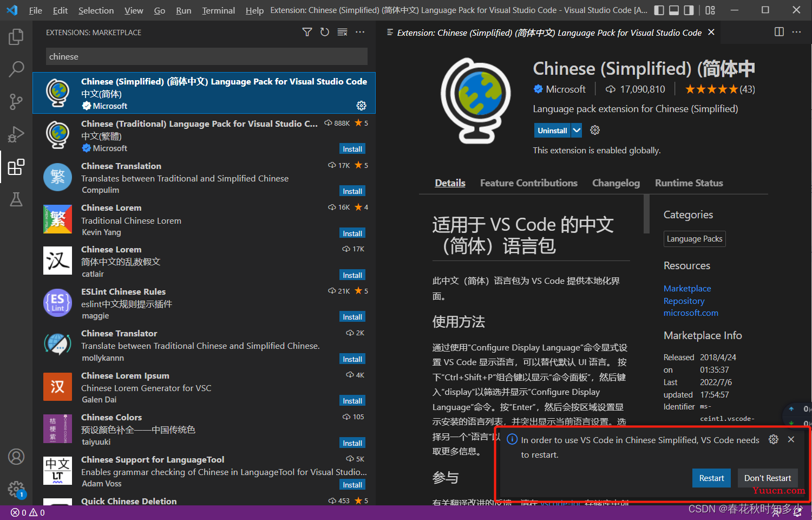Refresh the extensions list

[x=325, y=32]
